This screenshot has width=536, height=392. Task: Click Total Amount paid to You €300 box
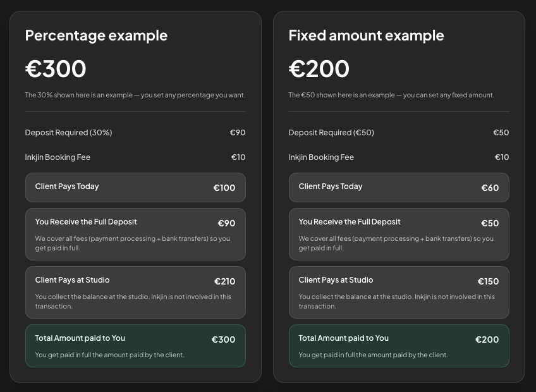tap(135, 346)
